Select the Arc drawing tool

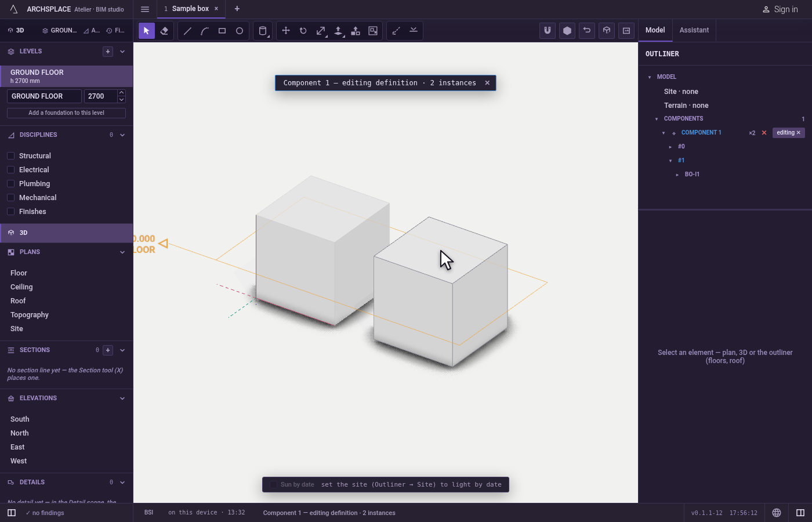pos(205,31)
